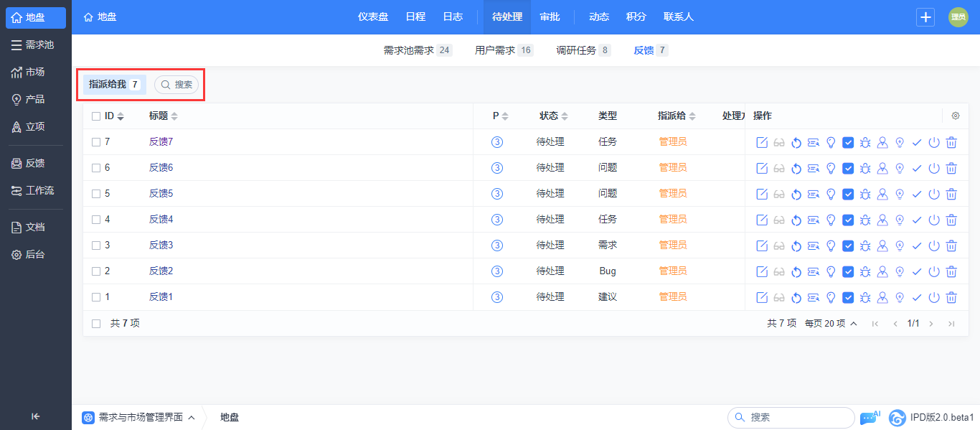This screenshot has width=980, height=430.
Task: Sort table by the 状态 column
Action: (554, 116)
